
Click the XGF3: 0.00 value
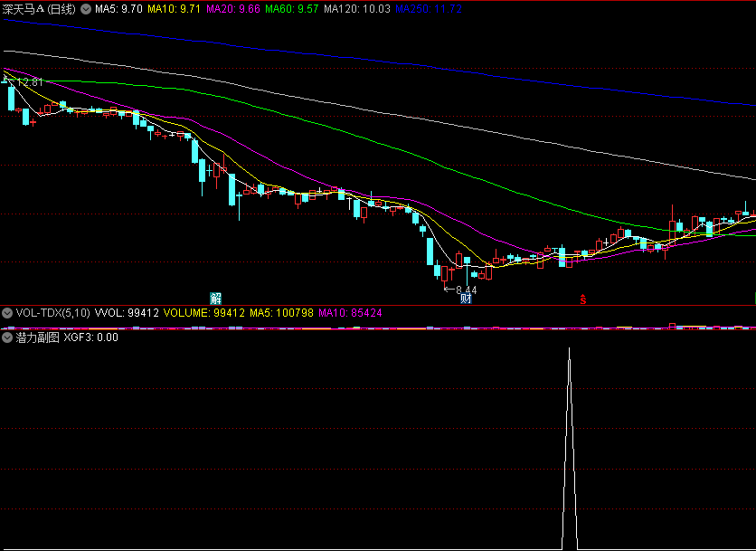91,337
